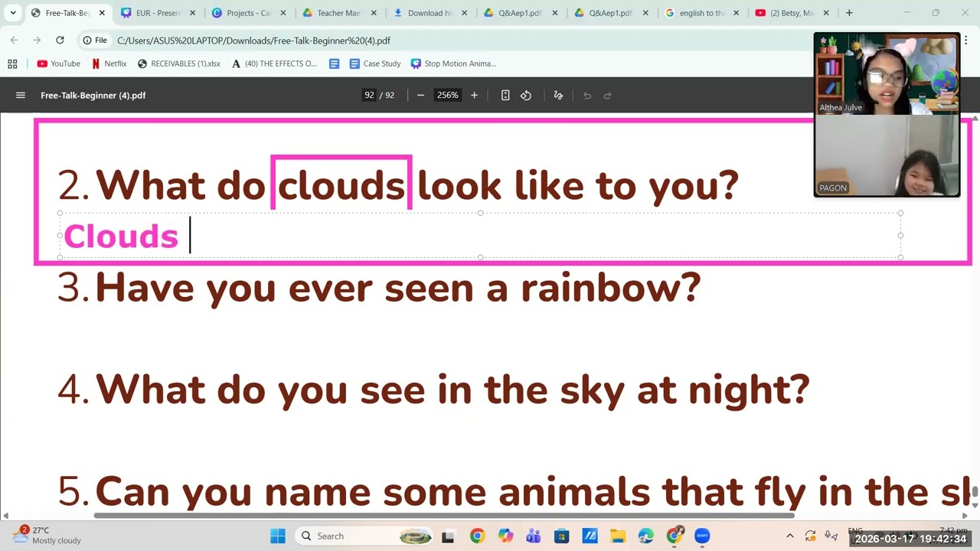Open the Case Study bookmark

375,64
